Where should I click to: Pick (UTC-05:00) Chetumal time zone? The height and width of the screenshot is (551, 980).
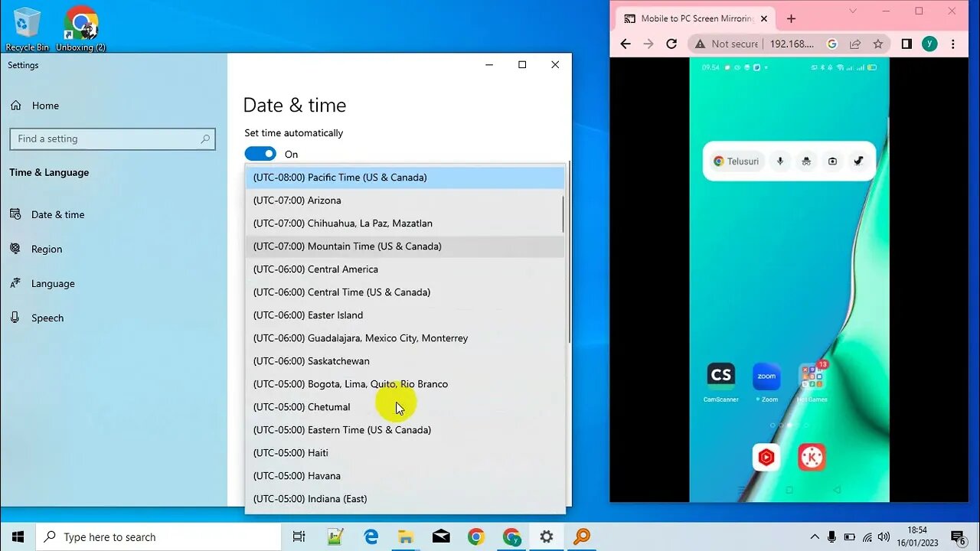click(x=404, y=407)
